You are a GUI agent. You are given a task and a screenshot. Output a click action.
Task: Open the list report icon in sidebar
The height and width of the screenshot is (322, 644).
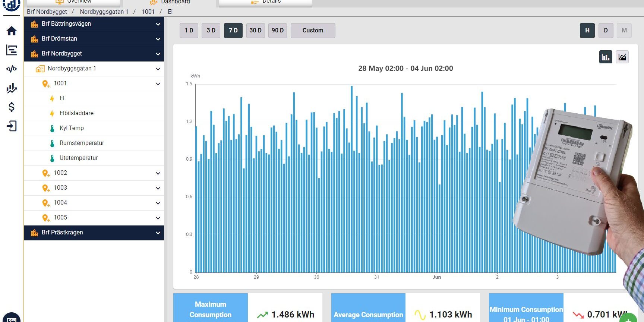click(12, 50)
